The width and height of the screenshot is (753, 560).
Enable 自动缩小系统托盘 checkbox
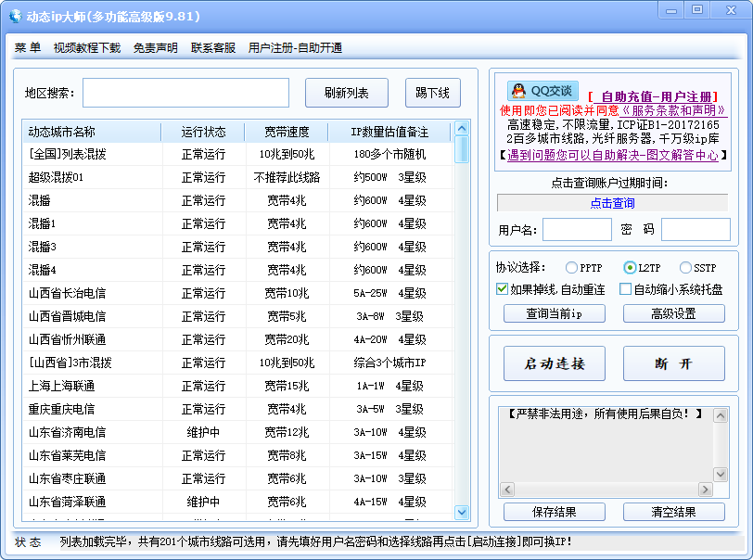pos(625,289)
